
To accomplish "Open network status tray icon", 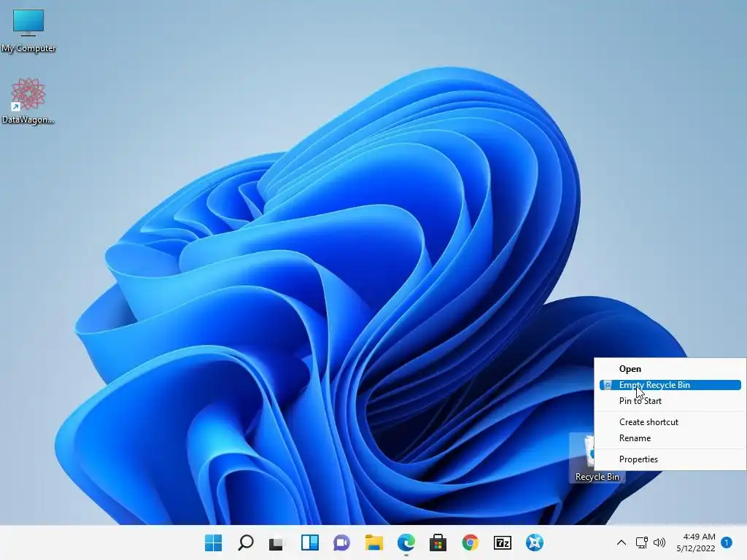I will (642, 542).
